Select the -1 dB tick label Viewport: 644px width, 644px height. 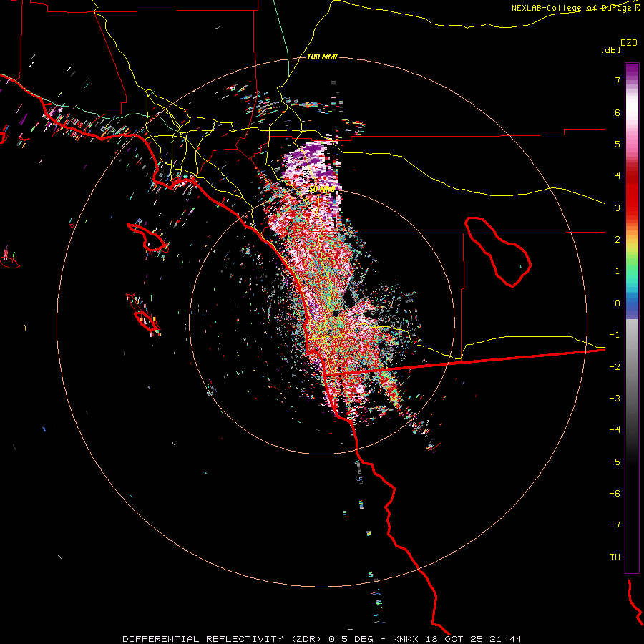(615, 335)
